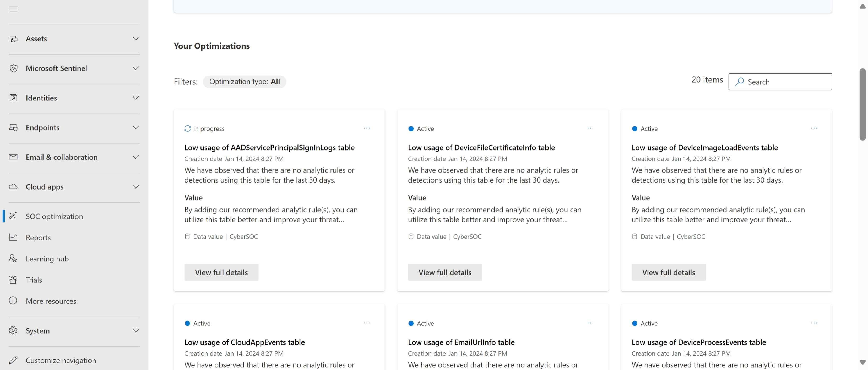Viewport: 868px width, 370px height.
Task: Click the Assets devices icon
Action: pos(13,39)
